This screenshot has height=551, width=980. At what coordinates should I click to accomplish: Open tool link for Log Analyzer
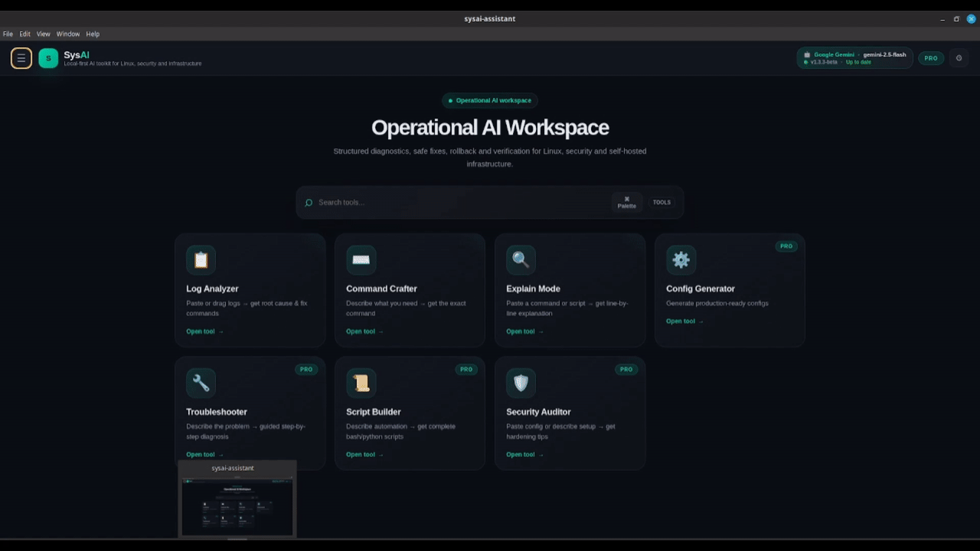[204, 331]
